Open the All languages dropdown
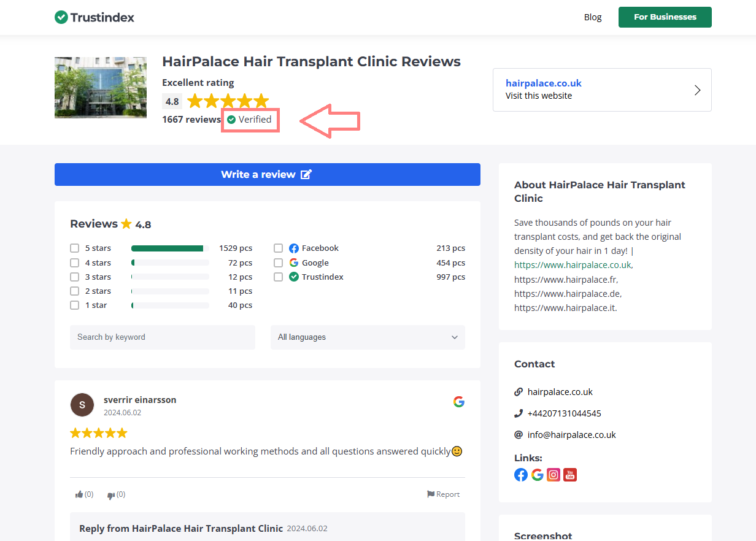Viewport: 756px width, 541px height. coord(368,337)
